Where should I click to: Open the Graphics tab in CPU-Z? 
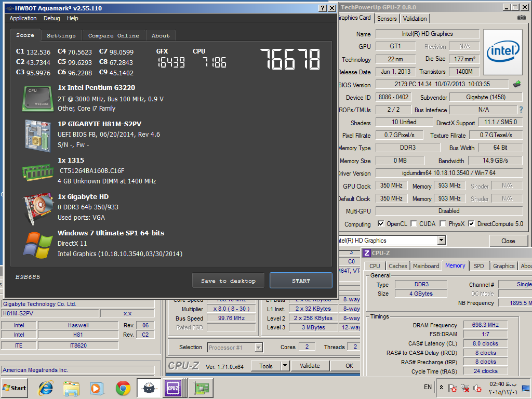point(503,266)
